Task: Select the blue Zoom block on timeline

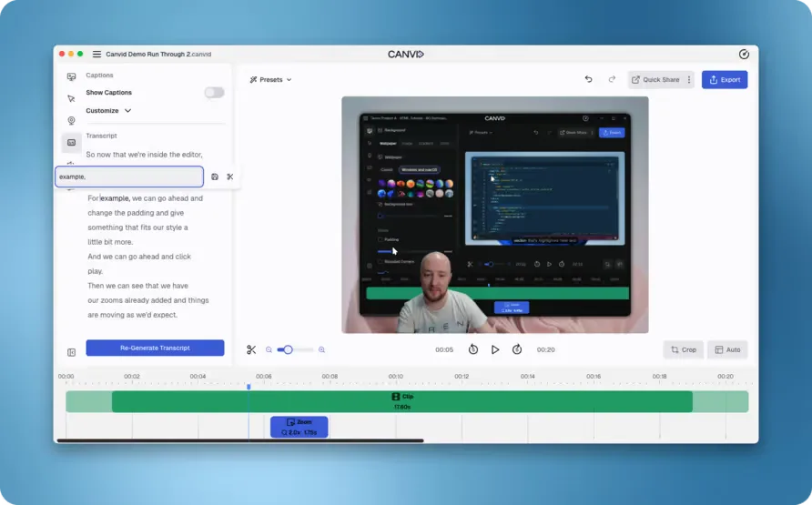Action: 299,427
